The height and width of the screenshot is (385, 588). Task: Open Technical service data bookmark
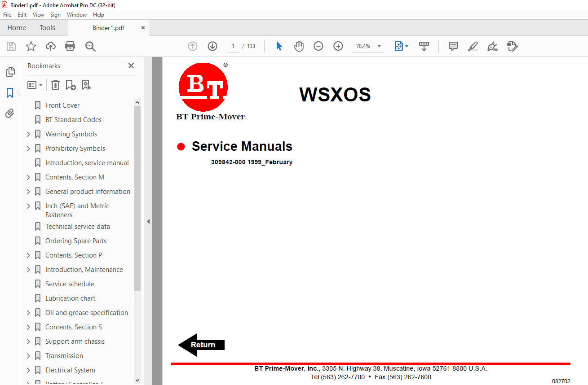tap(77, 227)
